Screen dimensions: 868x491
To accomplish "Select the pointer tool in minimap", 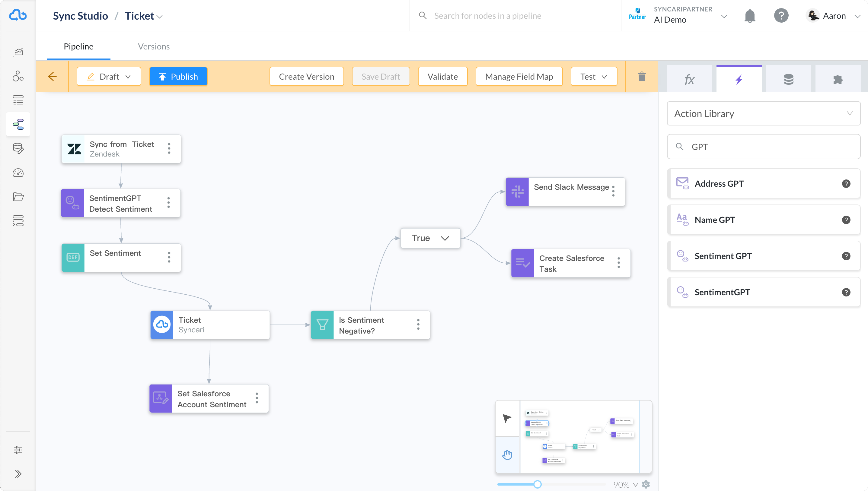I will pyautogui.click(x=507, y=418).
